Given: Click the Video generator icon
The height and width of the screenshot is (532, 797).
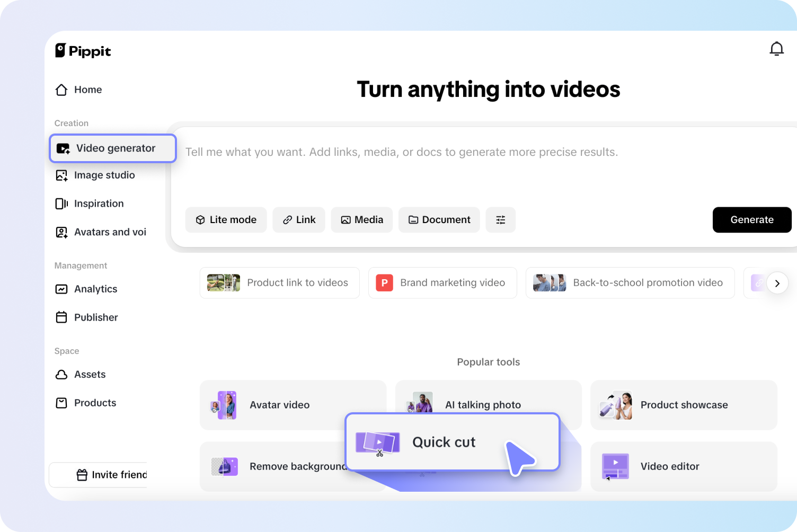Looking at the screenshot, I should pyautogui.click(x=64, y=149).
